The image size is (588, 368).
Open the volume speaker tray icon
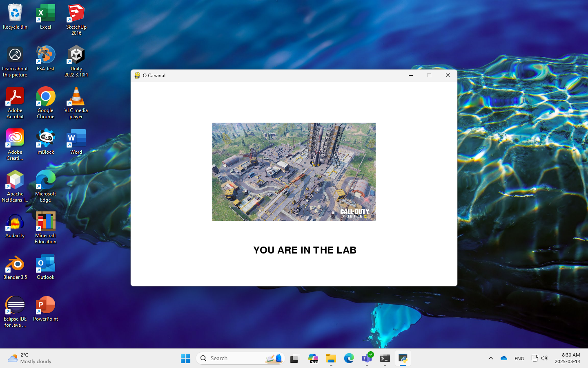tap(544, 358)
